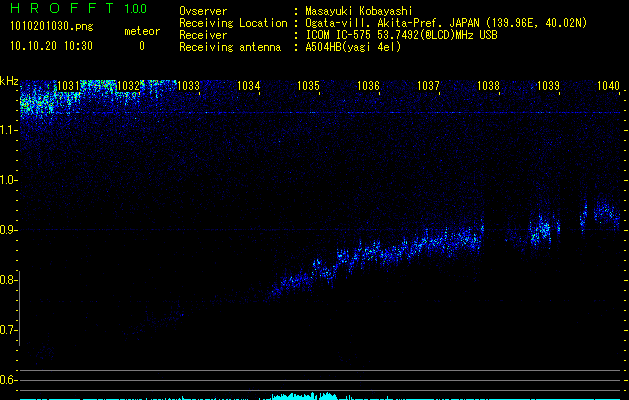
Task: Click the 1038 time marker
Action: [488, 85]
